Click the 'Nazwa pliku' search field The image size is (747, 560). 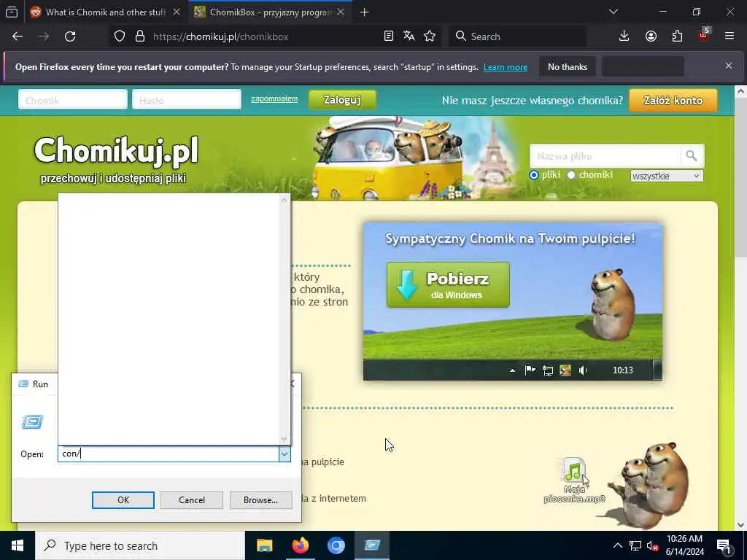(605, 156)
